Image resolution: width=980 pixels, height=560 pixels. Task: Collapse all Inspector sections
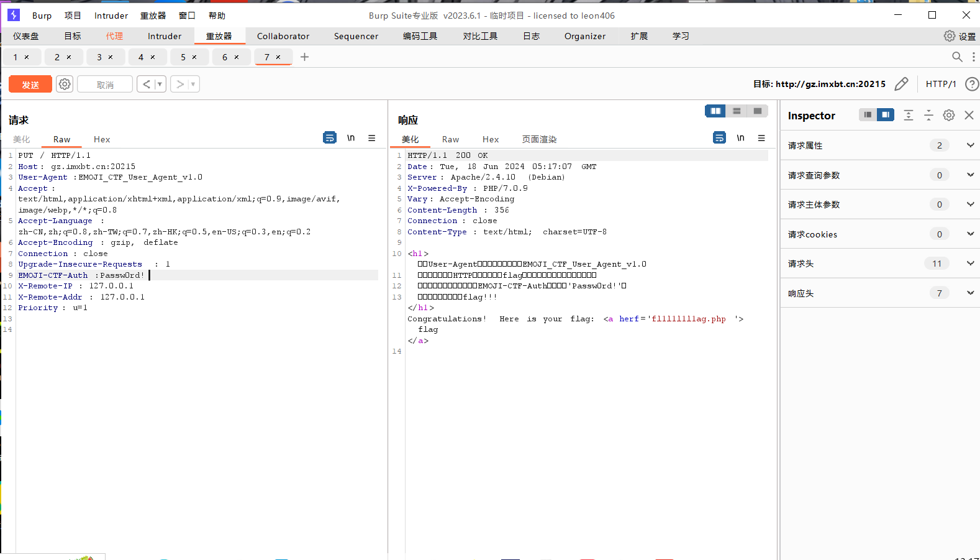(x=928, y=115)
